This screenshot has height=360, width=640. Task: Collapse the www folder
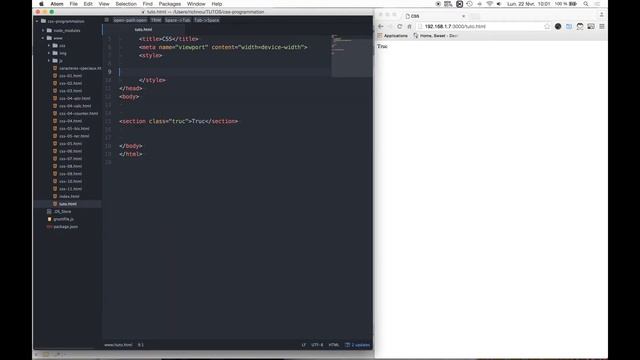point(43,38)
